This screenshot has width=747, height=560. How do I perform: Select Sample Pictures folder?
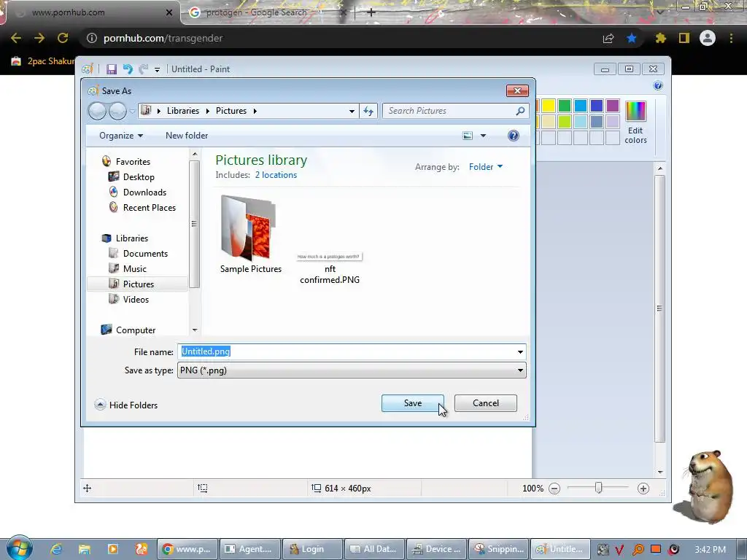coord(251,234)
